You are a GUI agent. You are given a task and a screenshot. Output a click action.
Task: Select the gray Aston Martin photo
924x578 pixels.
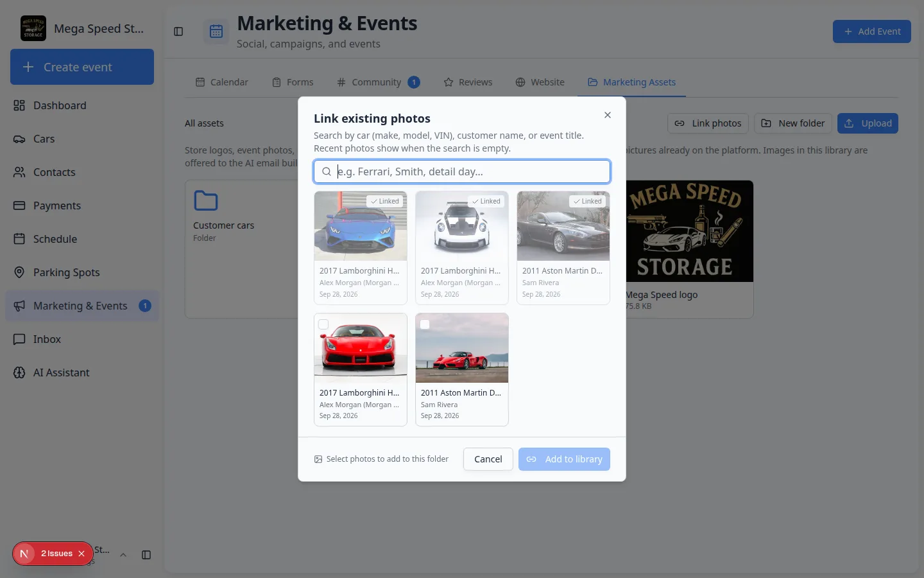pyautogui.click(x=563, y=247)
